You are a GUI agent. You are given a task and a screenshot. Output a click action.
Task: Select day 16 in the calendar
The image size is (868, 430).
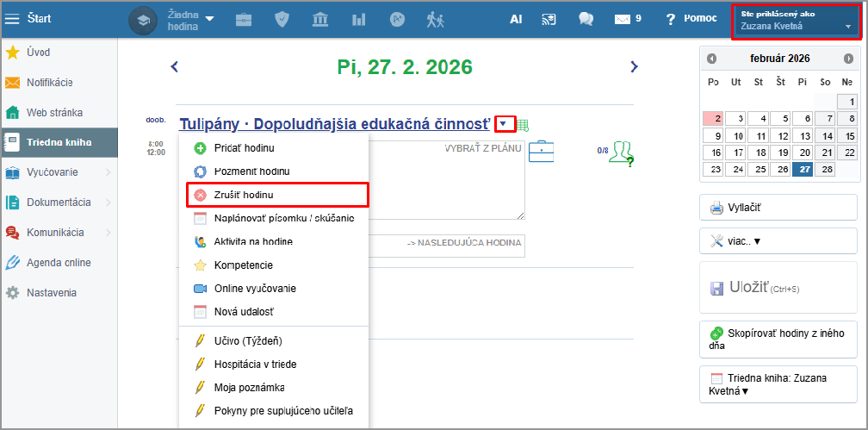point(714,153)
